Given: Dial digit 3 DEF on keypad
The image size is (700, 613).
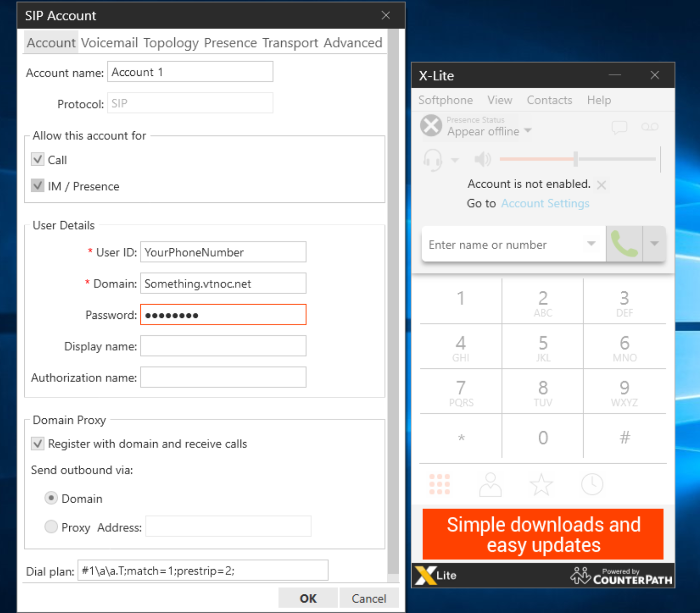Looking at the screenshot, I should point(625,301).
